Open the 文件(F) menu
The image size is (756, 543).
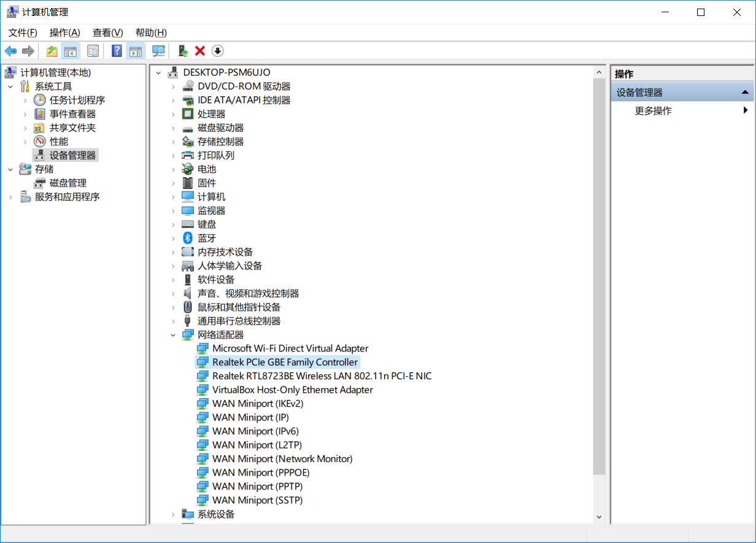click(x=23, y=33)
